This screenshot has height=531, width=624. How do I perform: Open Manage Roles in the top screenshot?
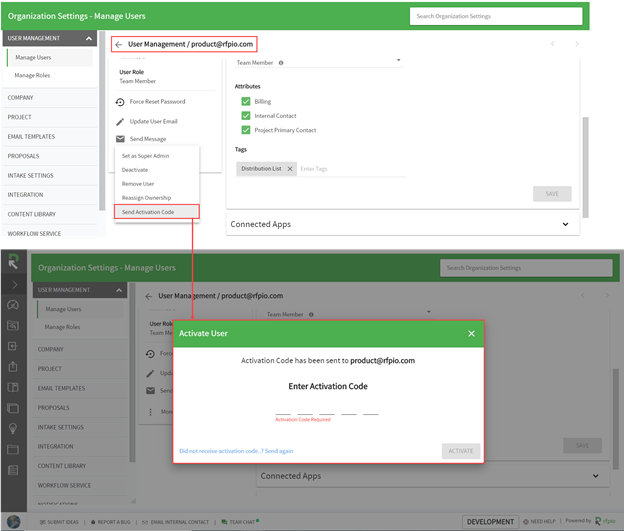[x=32, y=76]
